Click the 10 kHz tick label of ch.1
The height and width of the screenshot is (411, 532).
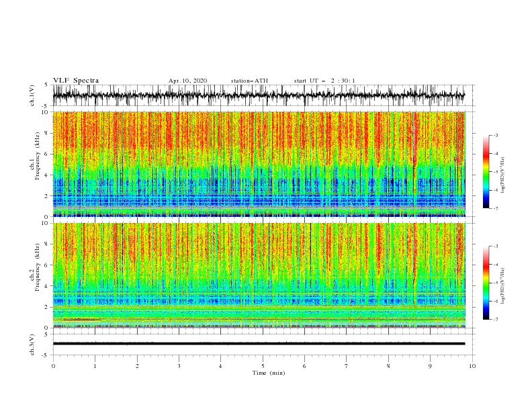pos(45,112)
